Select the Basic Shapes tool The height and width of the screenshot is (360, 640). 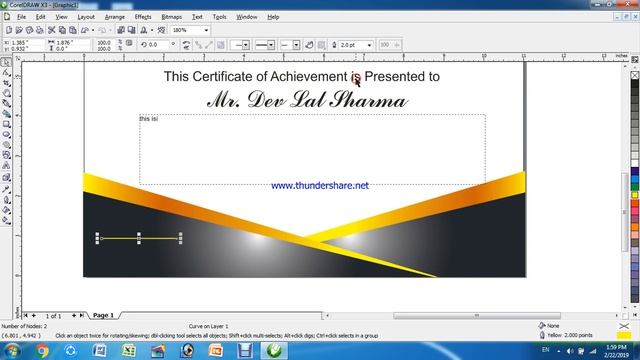pos(6,155)
